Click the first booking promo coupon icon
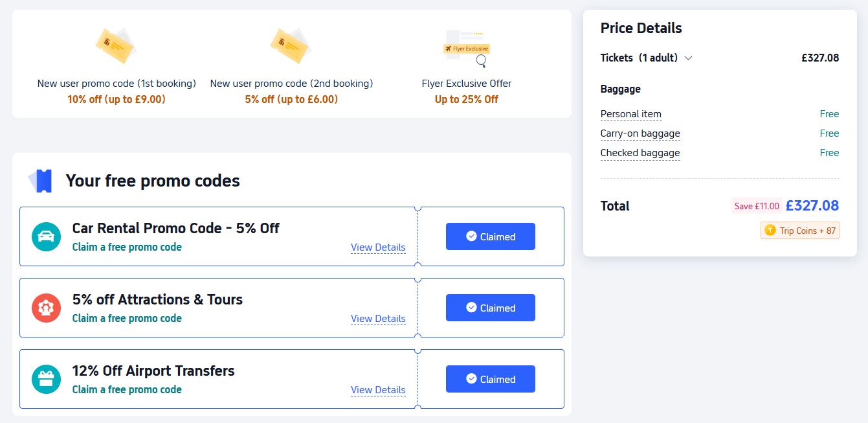Screen dimensions: 868x423 pyautogui.click(x=116, y=46)
